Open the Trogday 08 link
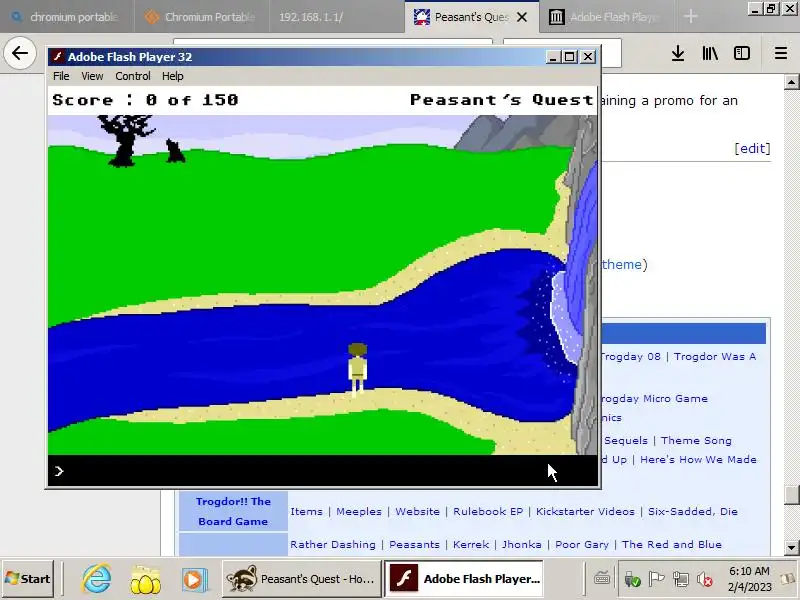This screenshot has height=600, width=800. click(631, 356)
